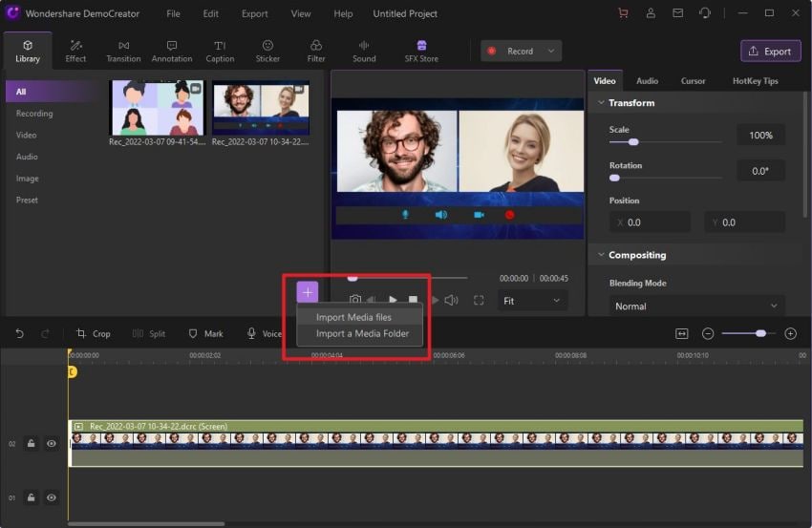Viewport: 812px width, 528px height.
Task: Click the purple plus import button
Action: click(x=307, y=292)
